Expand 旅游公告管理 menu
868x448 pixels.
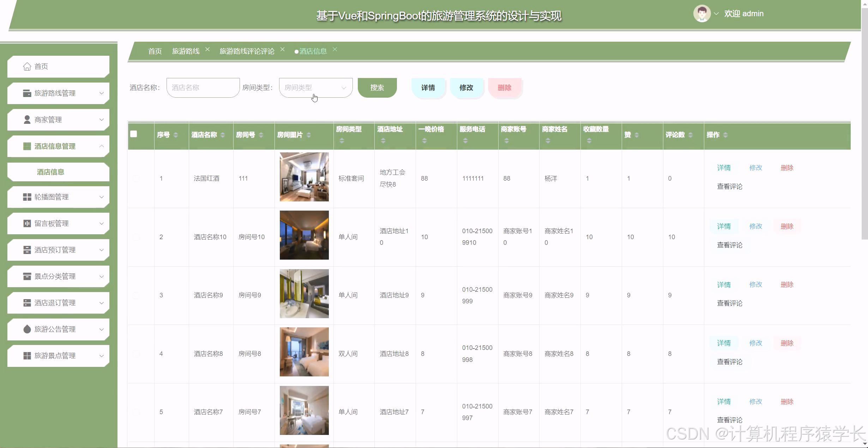101,329
